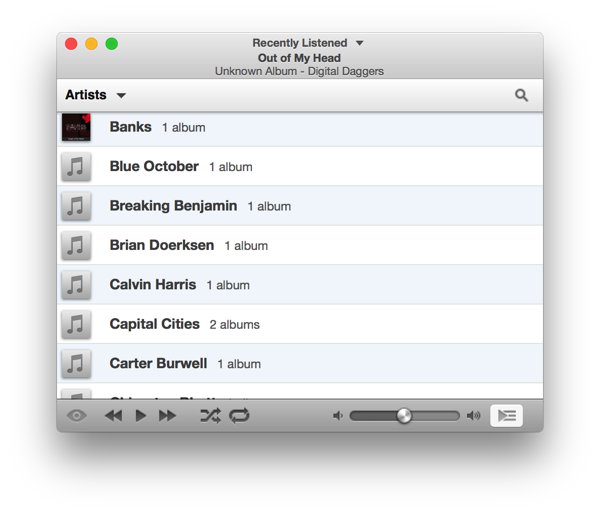Open the Artists view dropdown

pos(96,95)
